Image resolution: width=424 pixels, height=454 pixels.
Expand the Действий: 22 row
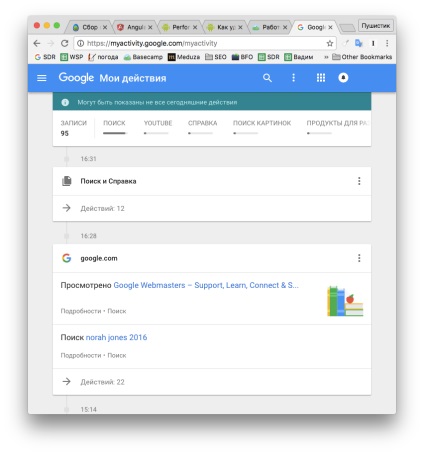coord(212,382)
